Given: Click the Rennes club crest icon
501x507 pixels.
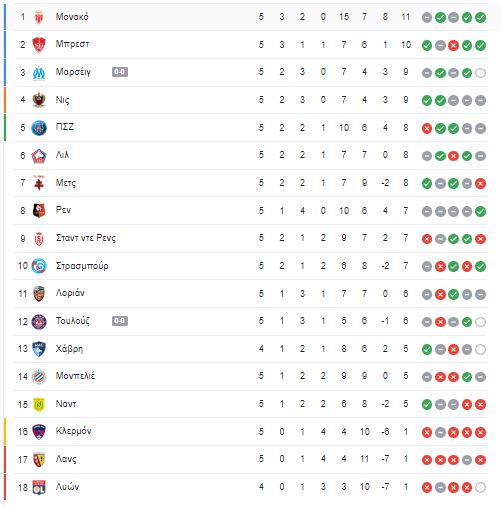Looking at the screenshot, I should (x=39, y=211).
